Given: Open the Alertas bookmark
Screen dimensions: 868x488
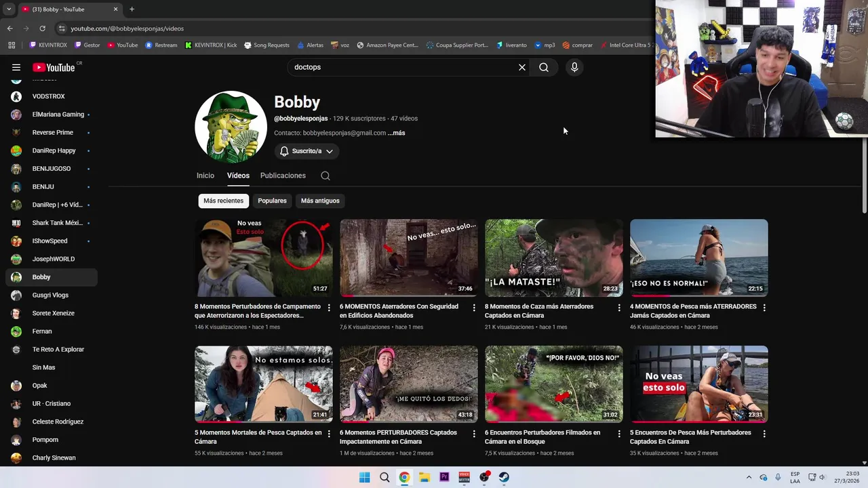Looking at the screenshot, I should (311, 45).
